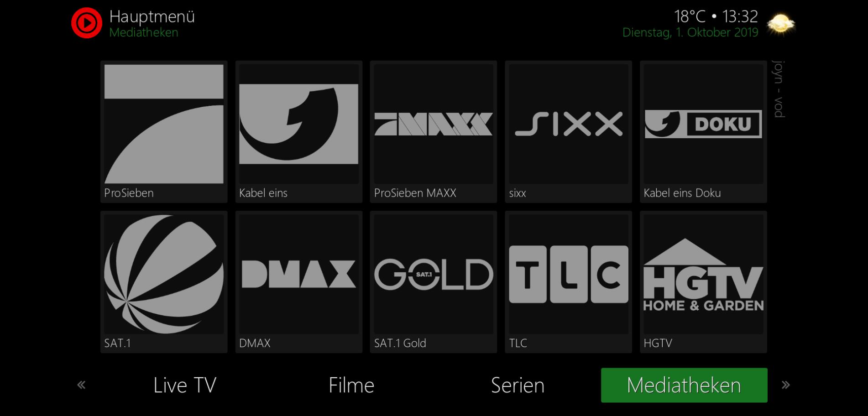868x416 pixels.
Task: Click the weather cloud icon
Action: tap(781, 24)
